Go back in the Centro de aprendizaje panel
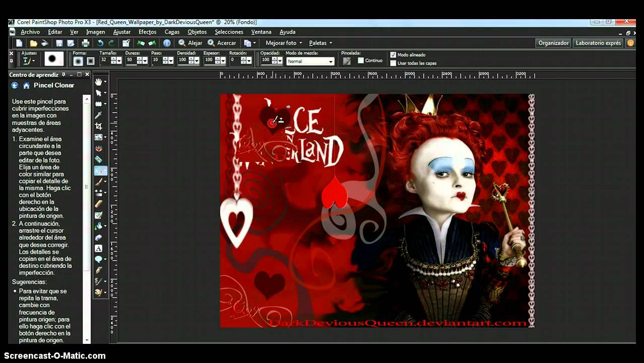This screenshot has height=363, width=644. tap(15, 86)
